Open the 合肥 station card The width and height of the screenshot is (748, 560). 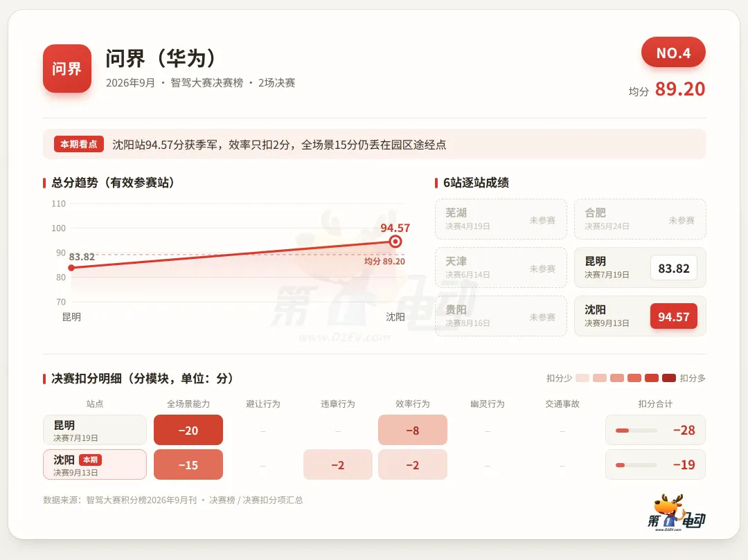click(x=640, y=219)
